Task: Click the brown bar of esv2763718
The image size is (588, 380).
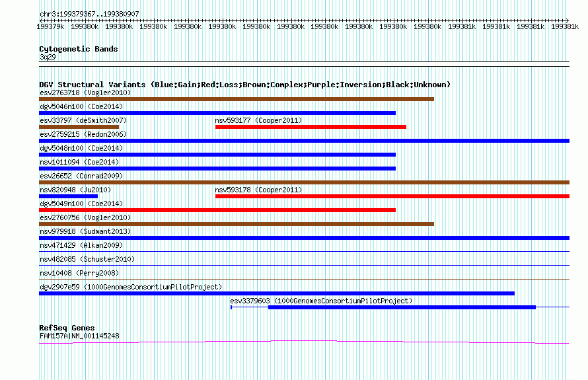Action: pyautogui.click(x=237, y=99)
